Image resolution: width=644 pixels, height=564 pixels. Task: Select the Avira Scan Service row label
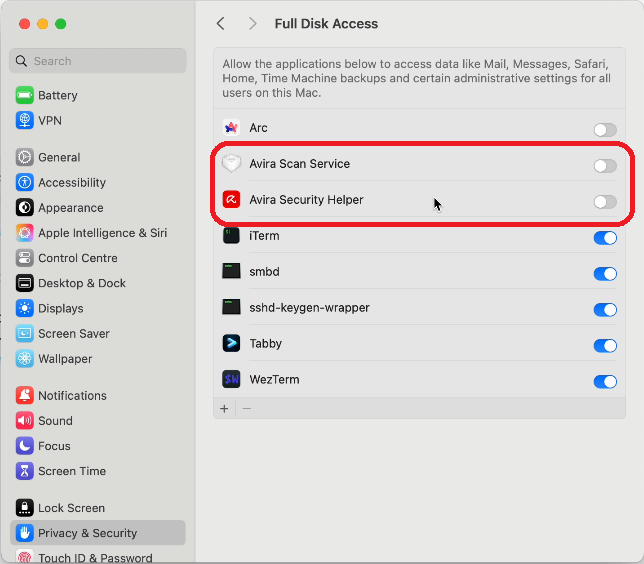click(x=299, y=163)
